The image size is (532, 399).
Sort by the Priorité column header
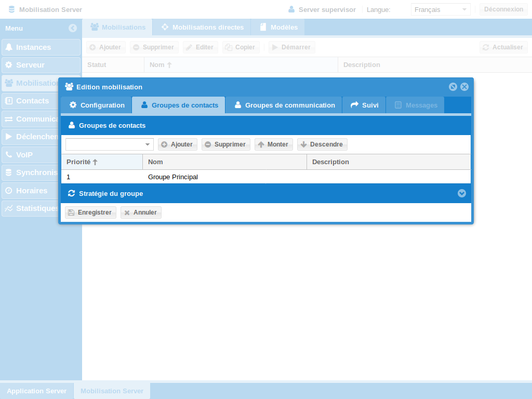pos(102,162)
